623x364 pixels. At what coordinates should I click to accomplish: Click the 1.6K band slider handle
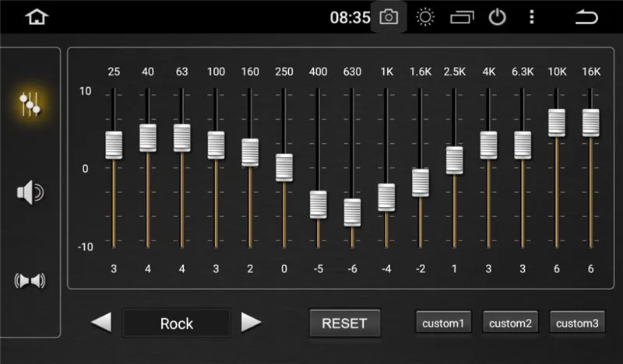click(x=421, y=183)
